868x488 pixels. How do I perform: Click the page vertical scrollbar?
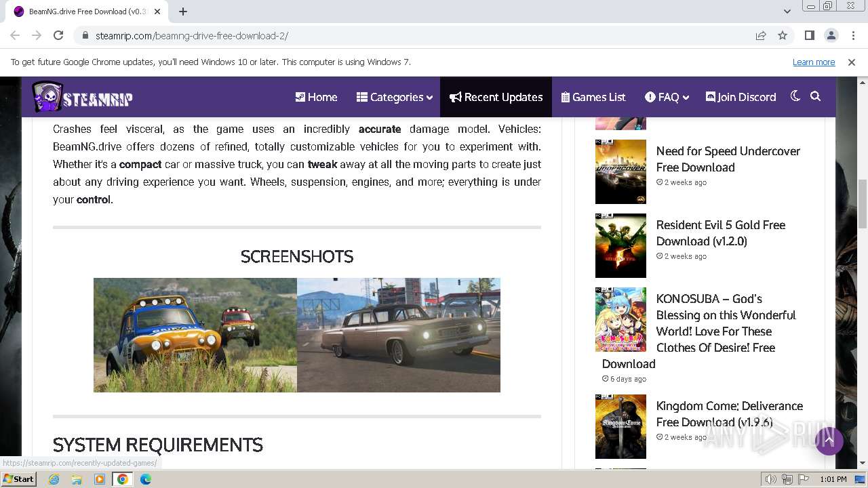click(862, 203)
